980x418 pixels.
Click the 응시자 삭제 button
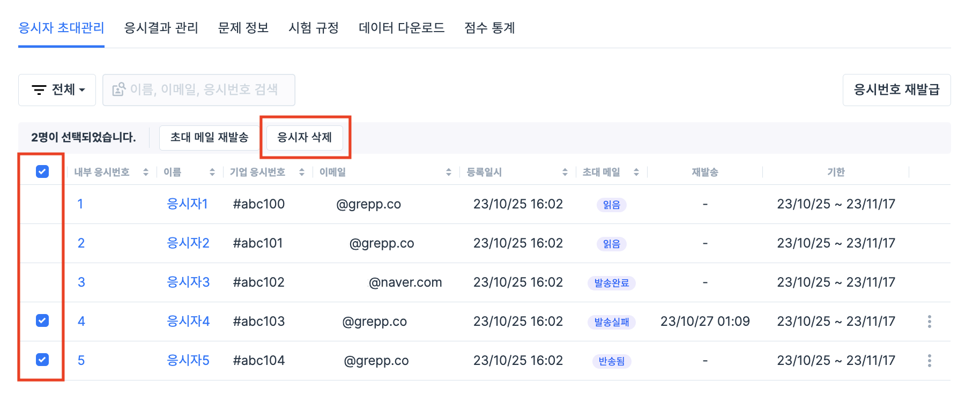pyautogui.click(x=305, y=138)
